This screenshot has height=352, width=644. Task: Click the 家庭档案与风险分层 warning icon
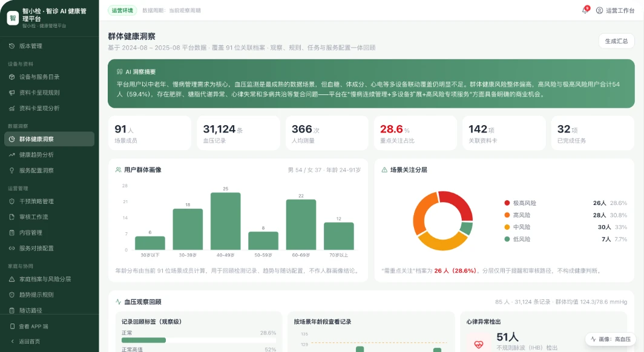(11, 279)
